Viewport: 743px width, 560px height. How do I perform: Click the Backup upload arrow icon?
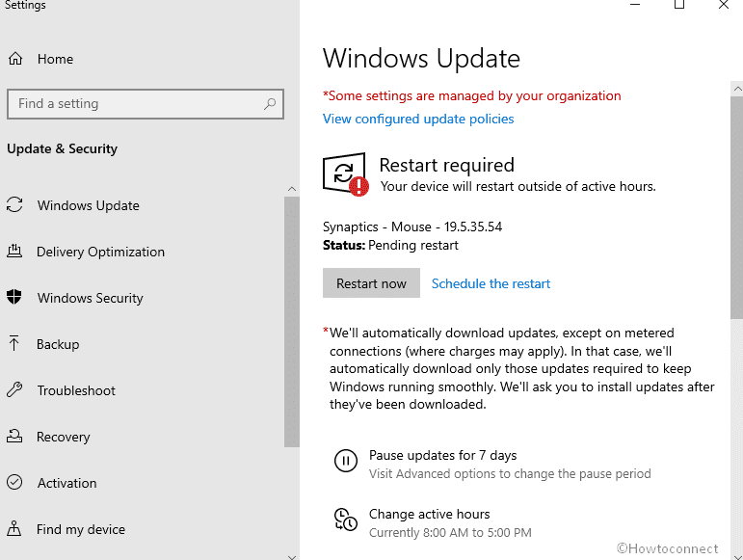(14, 344)
